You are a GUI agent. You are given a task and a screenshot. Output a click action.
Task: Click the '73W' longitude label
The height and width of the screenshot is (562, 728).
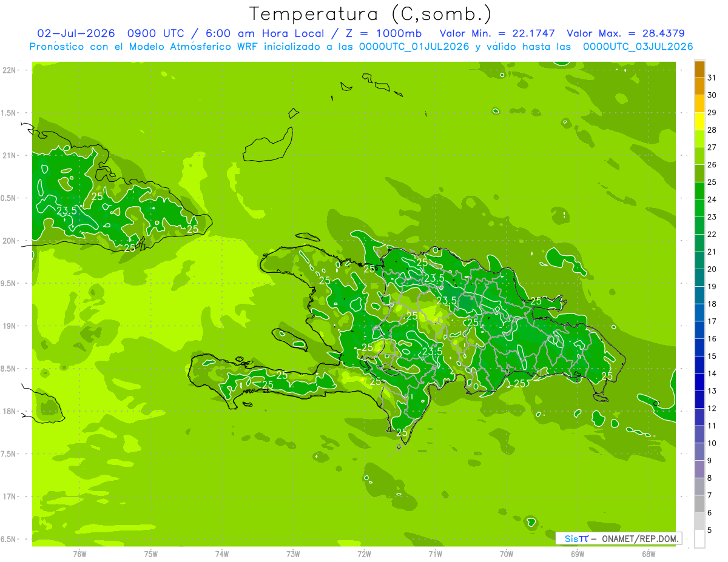(293, 554)
